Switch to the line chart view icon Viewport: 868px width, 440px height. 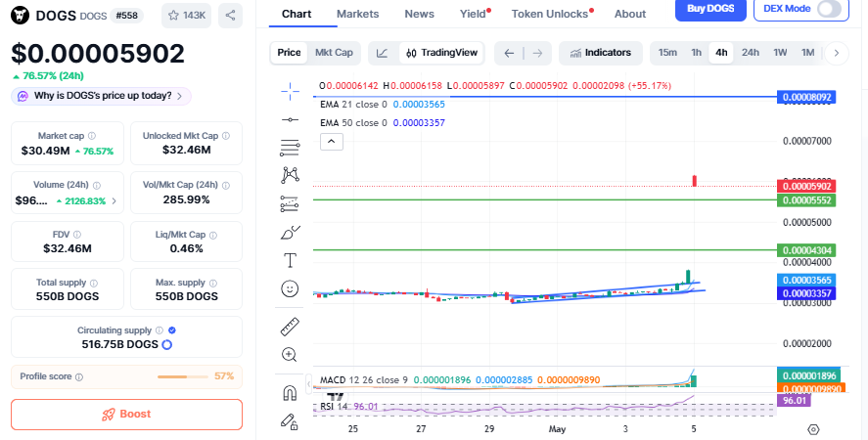coord(382,53)
